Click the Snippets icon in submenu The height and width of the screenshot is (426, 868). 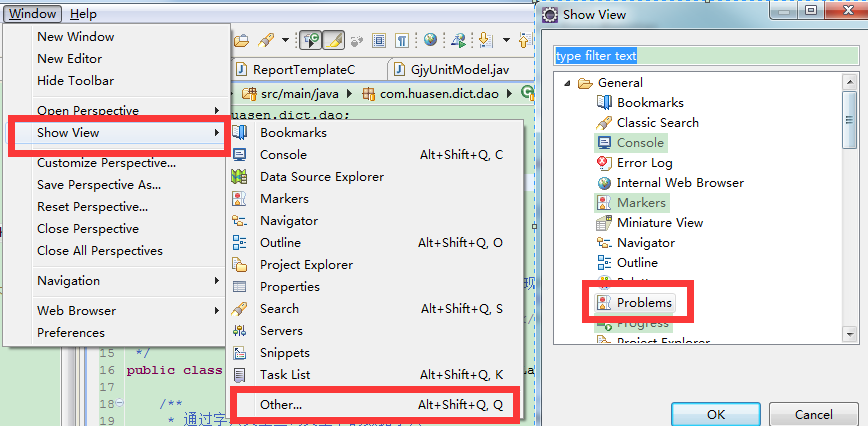point(240,353)
